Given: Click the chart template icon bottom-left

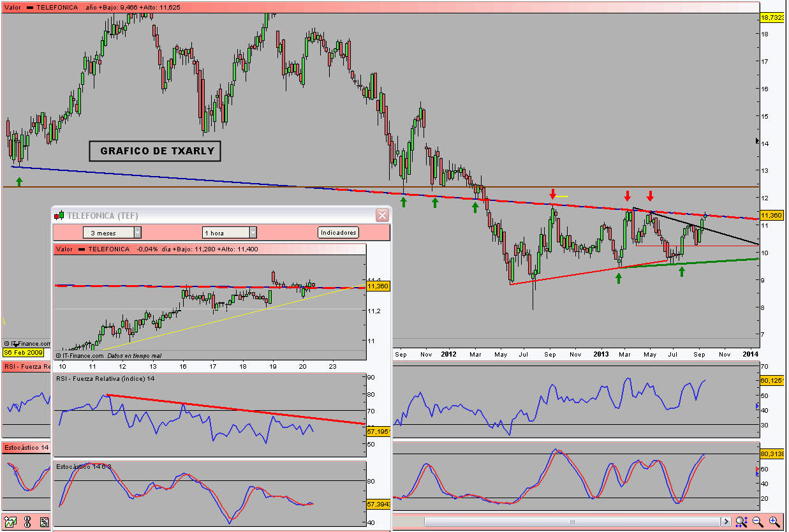Looking at the screenshot, I should 10,522.
